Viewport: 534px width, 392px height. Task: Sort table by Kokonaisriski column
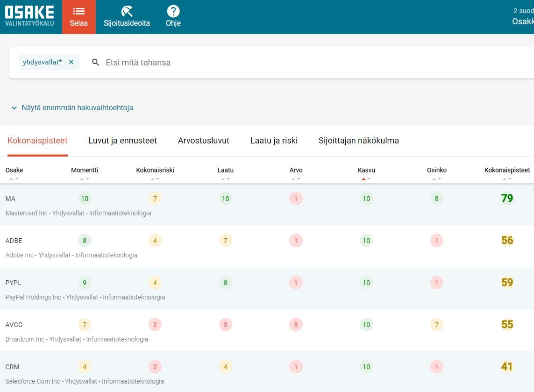155,170
